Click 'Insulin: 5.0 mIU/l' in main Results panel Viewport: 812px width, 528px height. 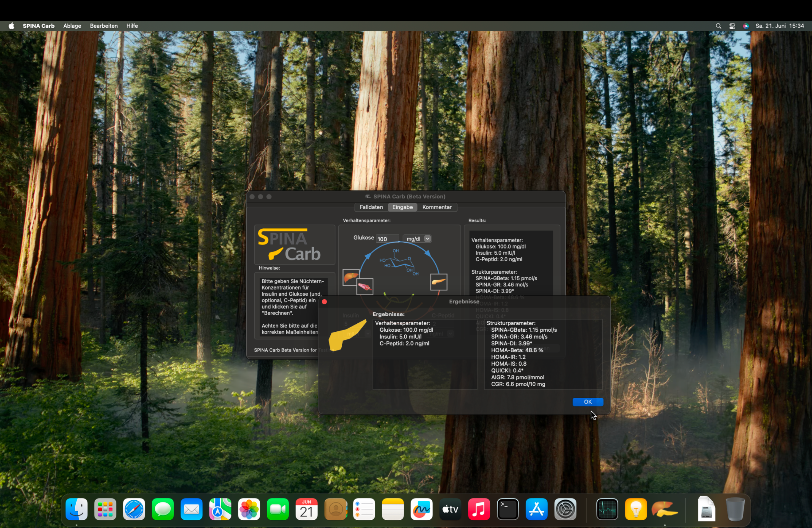point(495,253)
